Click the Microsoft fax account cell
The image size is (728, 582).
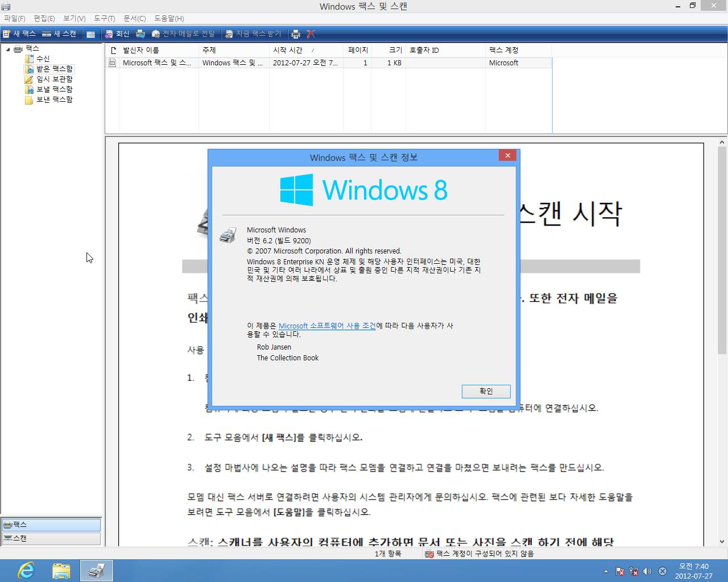pyautogui.click(x=504, y=63)
